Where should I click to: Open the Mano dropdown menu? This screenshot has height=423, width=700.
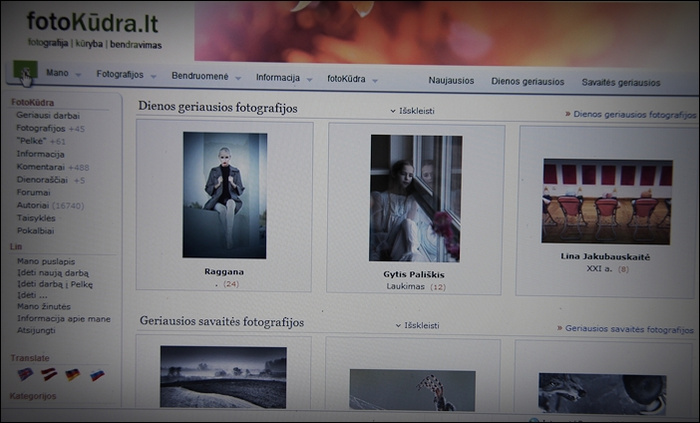[62, 74]
